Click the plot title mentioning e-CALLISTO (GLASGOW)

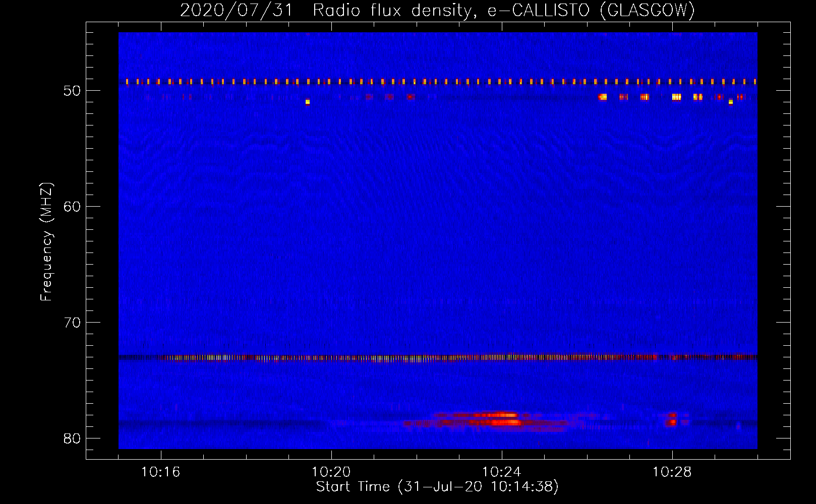437,10
